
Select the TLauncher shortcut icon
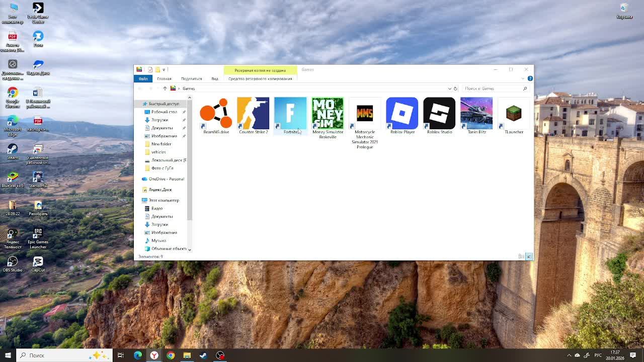click(514, 113)
